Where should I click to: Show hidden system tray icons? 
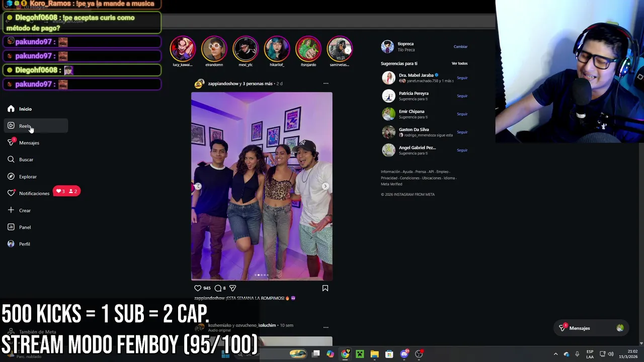(x=555, y=354)
